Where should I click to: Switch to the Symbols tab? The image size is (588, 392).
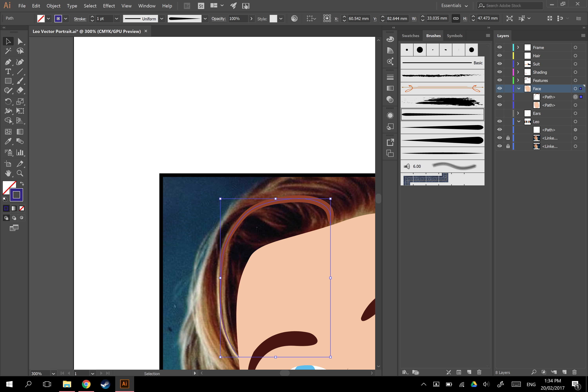coord(454,35)
